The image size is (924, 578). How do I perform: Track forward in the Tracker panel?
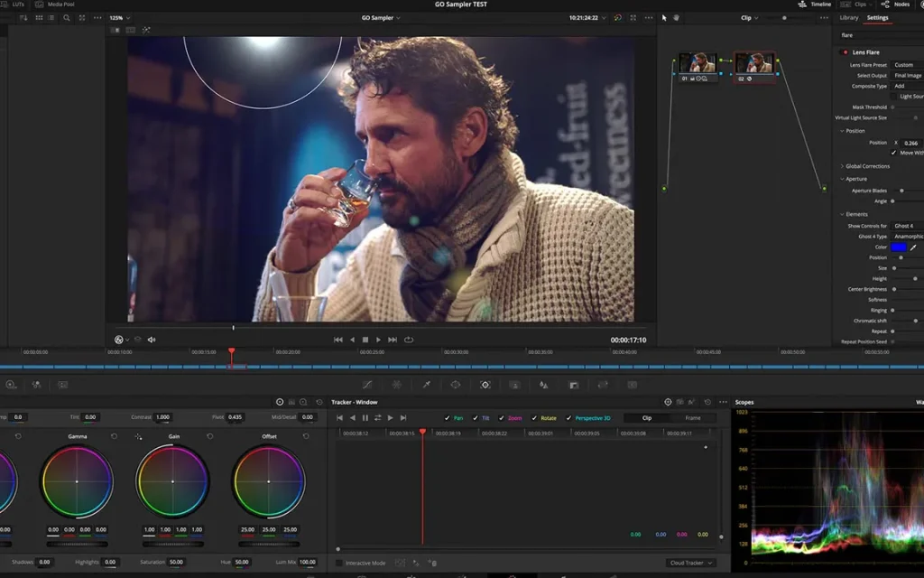pos(390,418)
